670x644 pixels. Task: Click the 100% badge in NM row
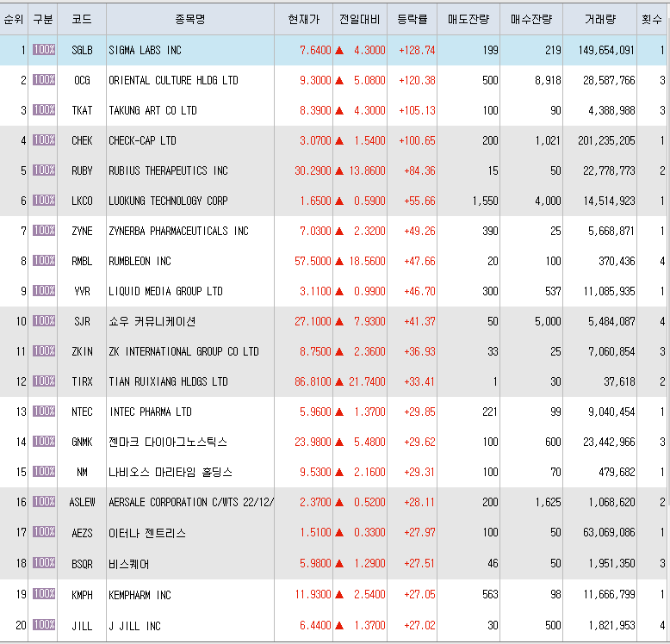(44, 471)
